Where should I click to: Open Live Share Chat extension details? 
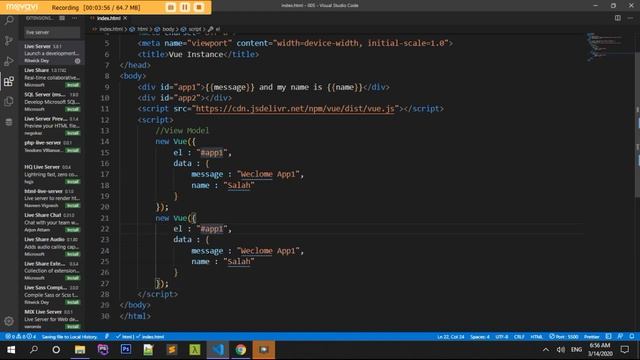pos(52,222)
